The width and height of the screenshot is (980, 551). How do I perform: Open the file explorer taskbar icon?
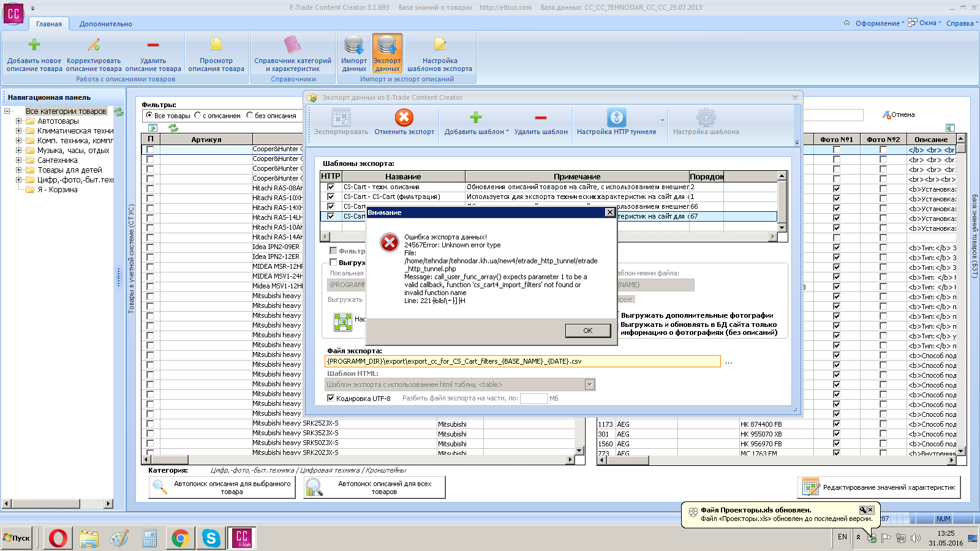[x=89, y=538]
